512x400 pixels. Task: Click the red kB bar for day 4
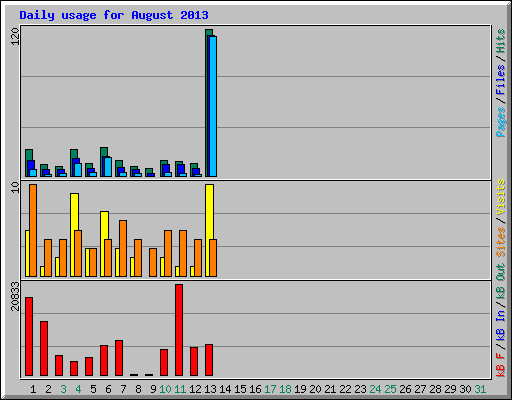(x=74, y=369)
